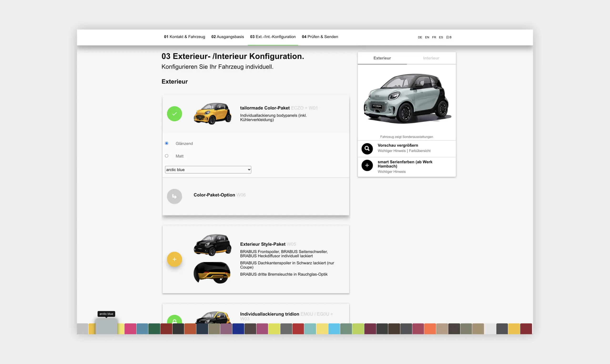Open Wichtiger Hinweis link next to Farbübersicht
Viewport: 610px width, 364px height.
tap(391, 151)
